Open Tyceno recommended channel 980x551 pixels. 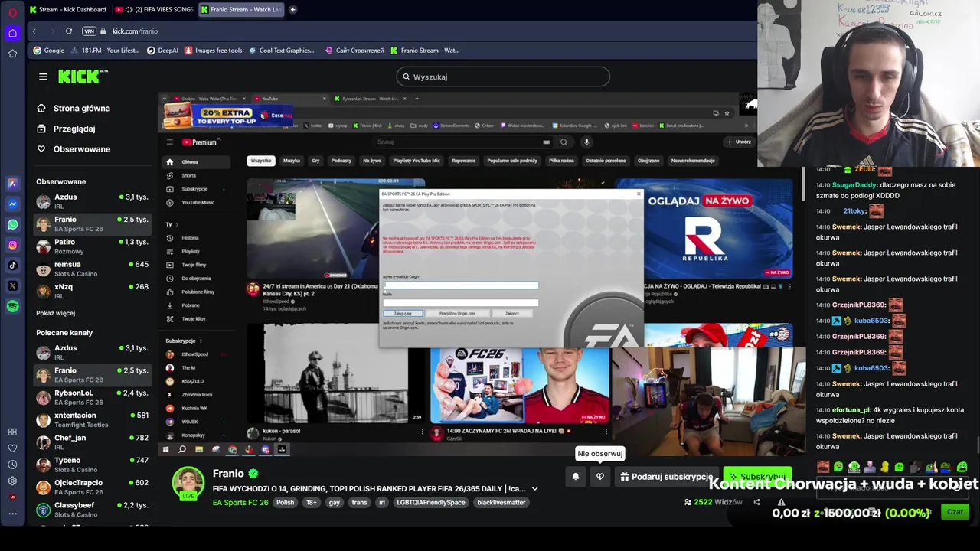(92, 465)
